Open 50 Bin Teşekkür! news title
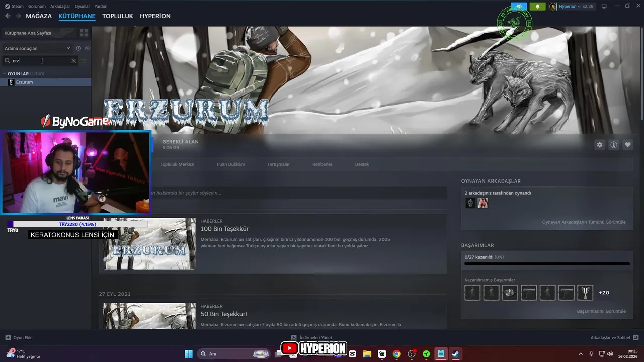The height and width of the screenshot is (362, 644). click(224, 314)
